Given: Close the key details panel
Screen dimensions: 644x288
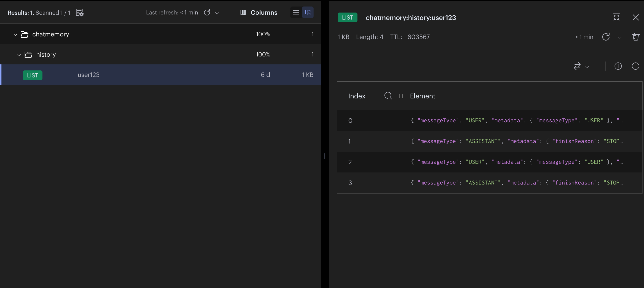Looking at the screenshot, I should pyautogui.click(x=636, y=18).
